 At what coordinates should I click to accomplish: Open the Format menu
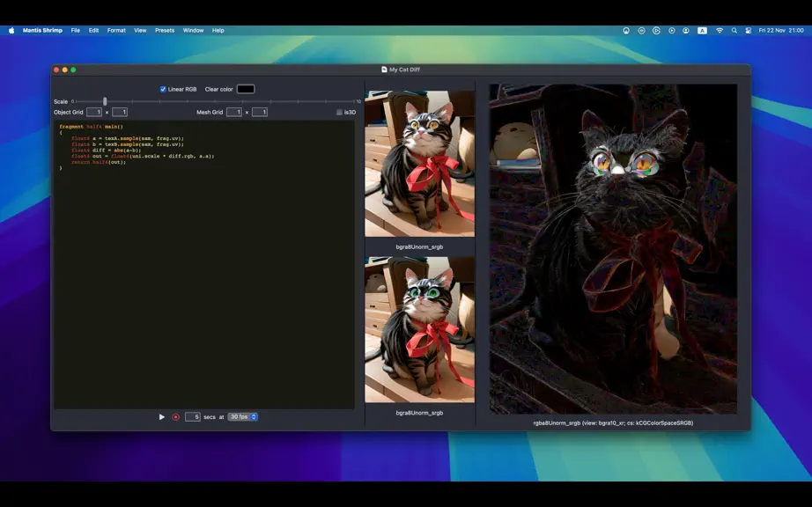pos(116,31)
